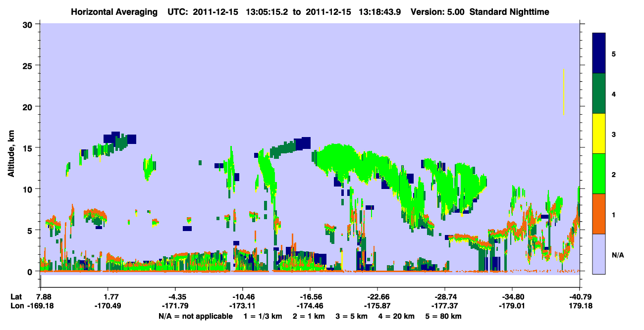Screen dimensions: 644x330
Task: Click latitude value '1.77'
Action: coord(107,297)
